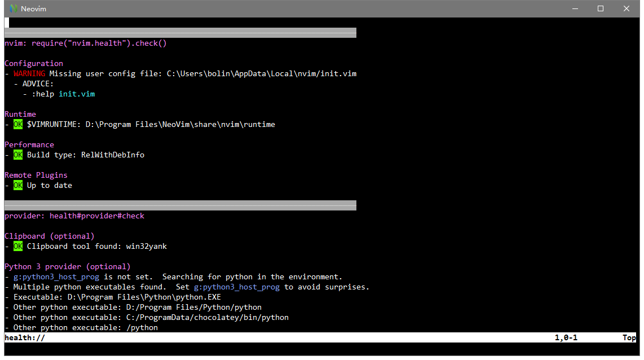
Task: Click the red WARNING label
Action: tap(29, 73)
